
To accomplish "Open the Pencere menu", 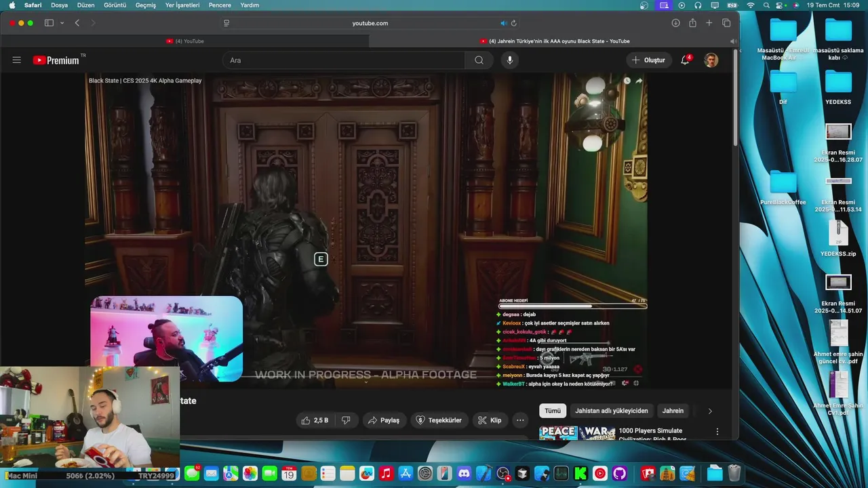I will pos(220,5).
